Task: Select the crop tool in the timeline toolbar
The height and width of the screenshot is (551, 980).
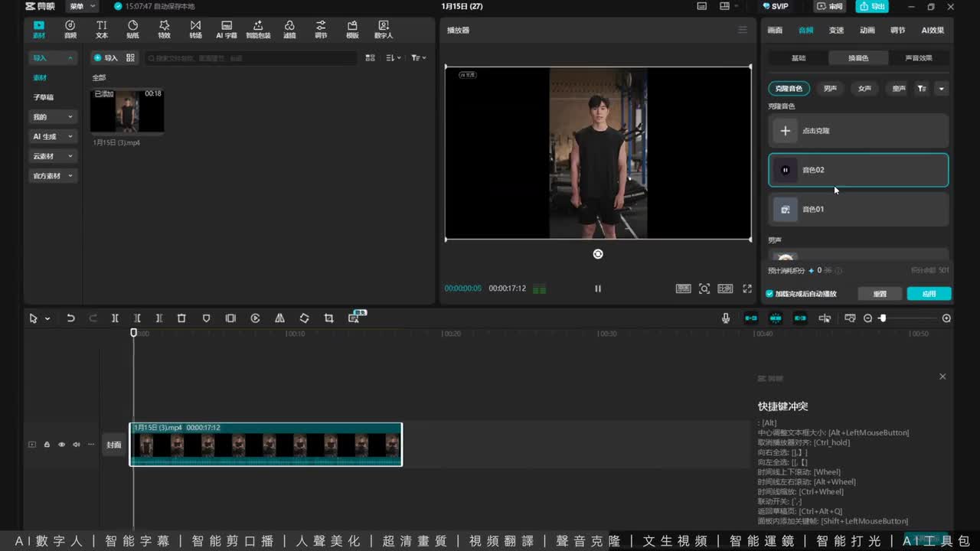Action: click(x=328, y=318)
